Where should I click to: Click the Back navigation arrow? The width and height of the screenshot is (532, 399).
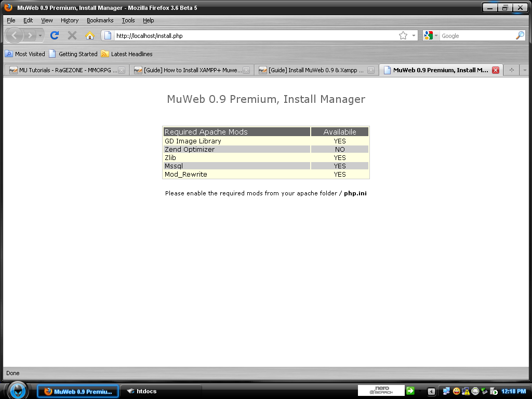point(15,35)
